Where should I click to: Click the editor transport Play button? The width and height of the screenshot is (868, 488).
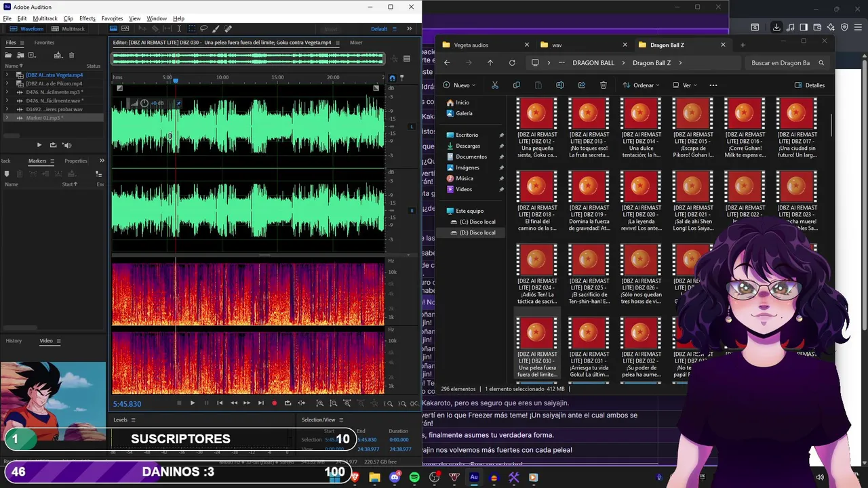[193, 403]
